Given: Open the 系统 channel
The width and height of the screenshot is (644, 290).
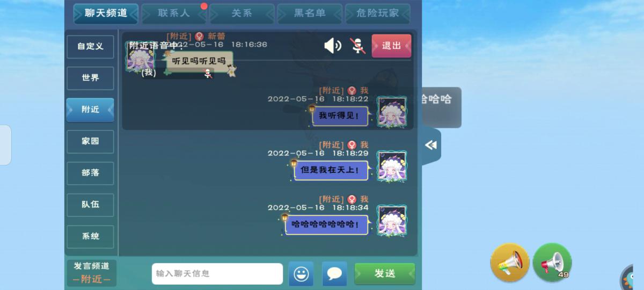Looking at the screenshot, I should pos(90,236).
